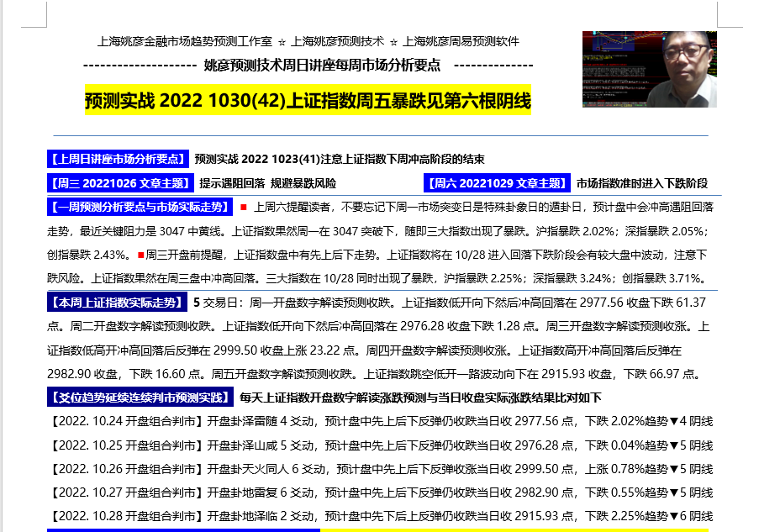Viewport: 759px width, 532px height.
Task: Click the first red square bullet before 上周六提醒读者
Action: 243,207
